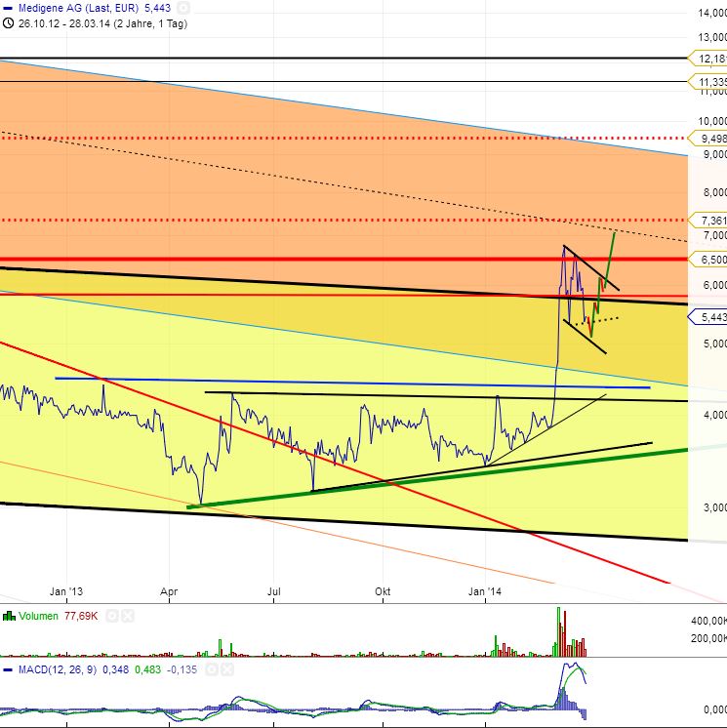Screen dimensions: 727x728
Task: Click the MACD value 0,348
Action: [115, 670]
